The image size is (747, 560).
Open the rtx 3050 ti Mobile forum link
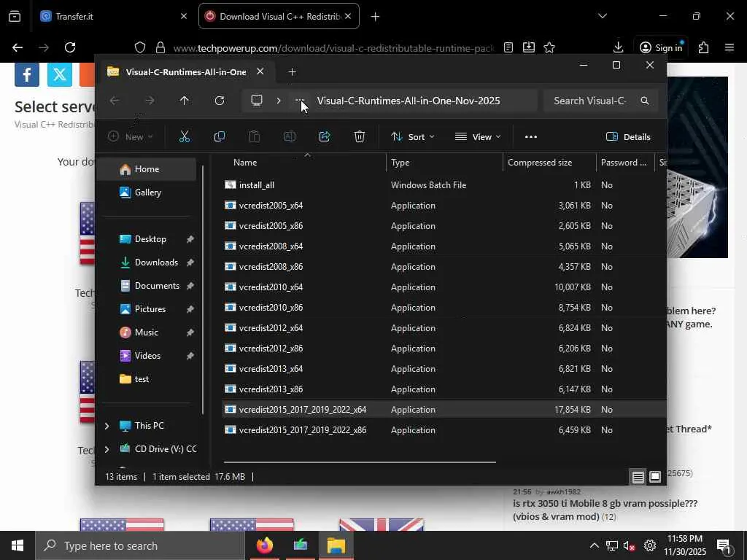click(x=605, y=510)
